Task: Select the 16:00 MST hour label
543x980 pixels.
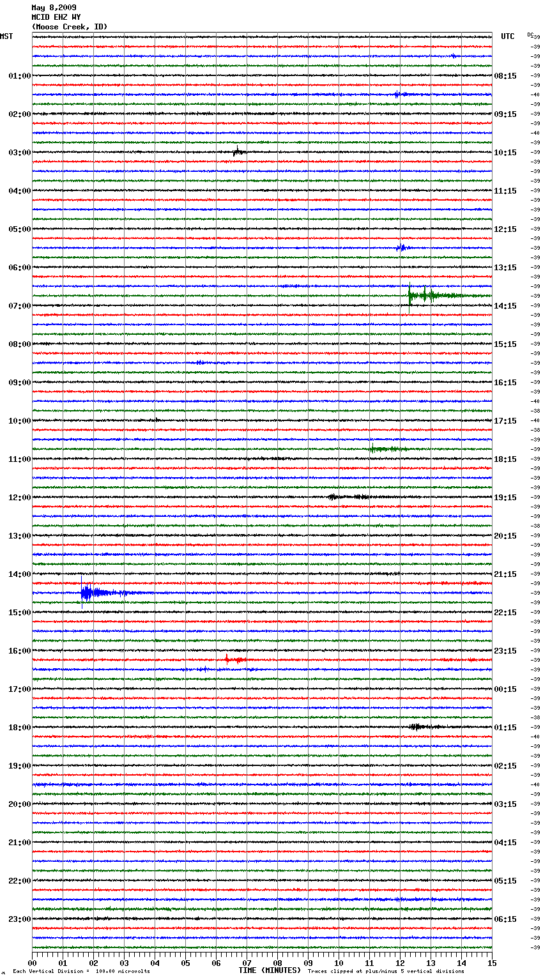Action: [20, 651]
